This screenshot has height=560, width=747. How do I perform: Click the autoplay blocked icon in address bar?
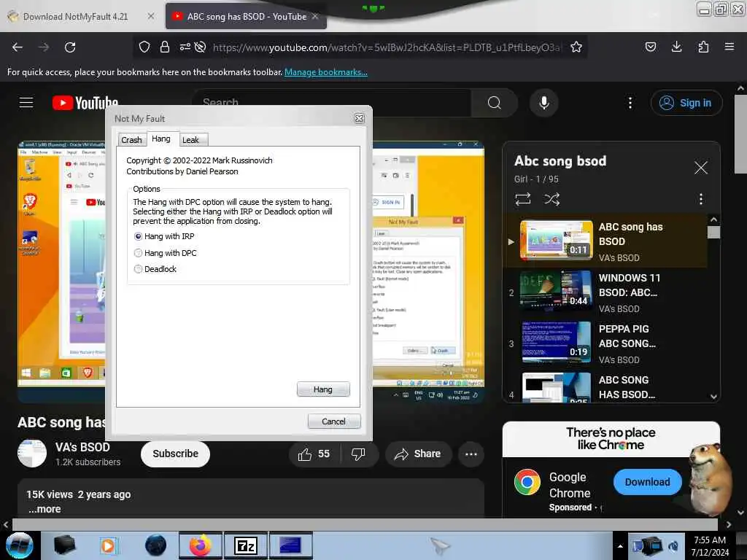pyautogui.click(x=201, y=47)
